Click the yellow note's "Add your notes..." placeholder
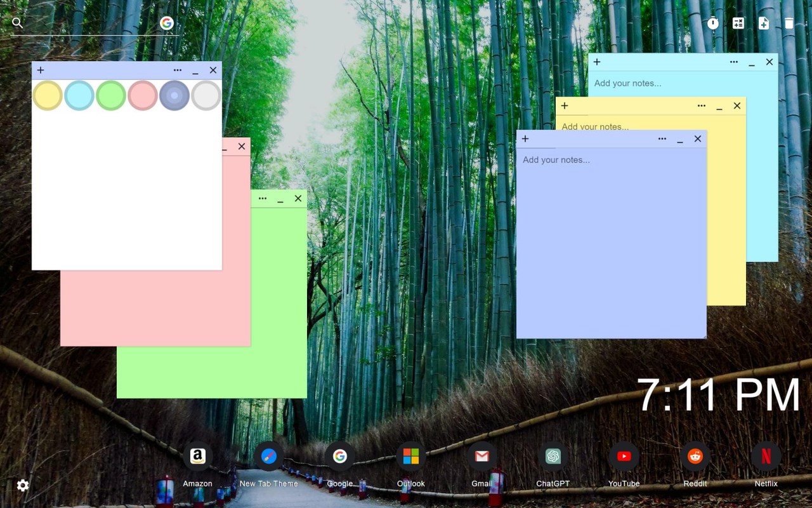The width and height of the screenshot is (812, 508). click(595, 126)
